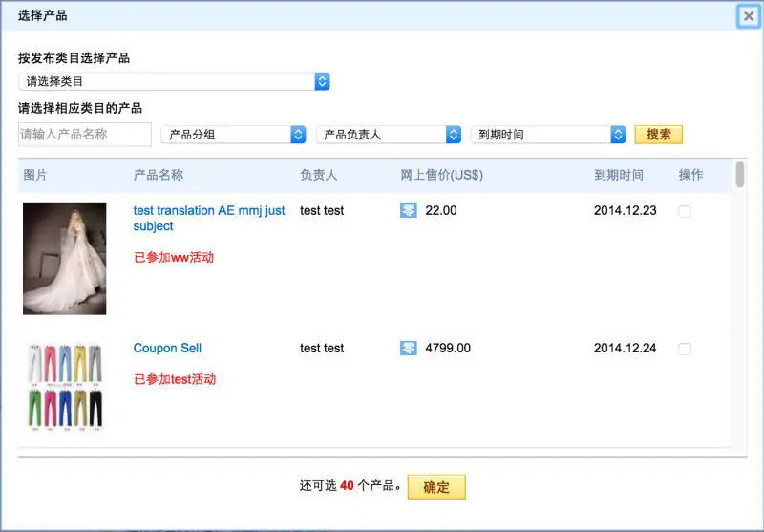Expand the 到期时间 filter dropdown

(x=548, y=135)
